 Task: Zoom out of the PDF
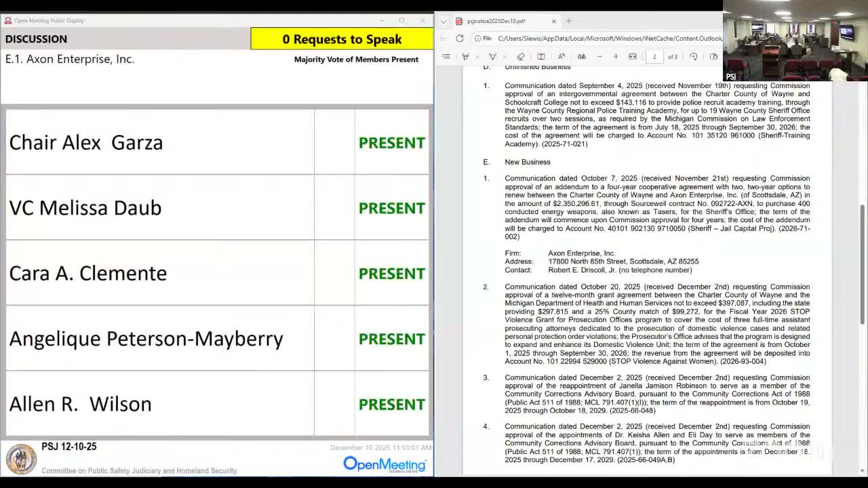click(599, 56)
